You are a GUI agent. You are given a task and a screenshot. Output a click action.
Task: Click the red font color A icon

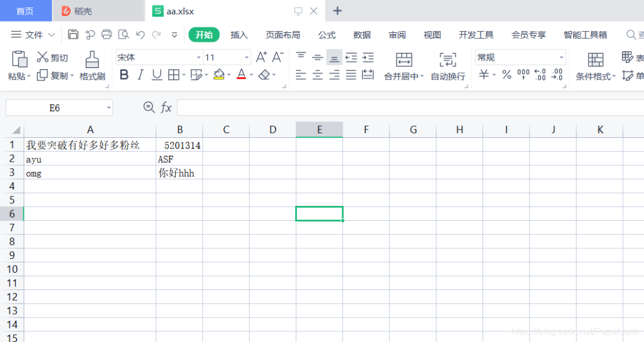tap(241, 75)
